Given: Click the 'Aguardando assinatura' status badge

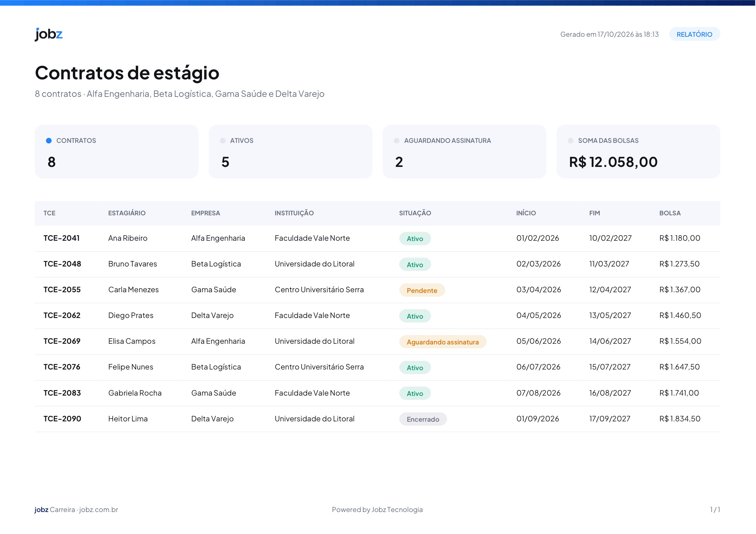Looking at the screenshot, I should point(443,342).
